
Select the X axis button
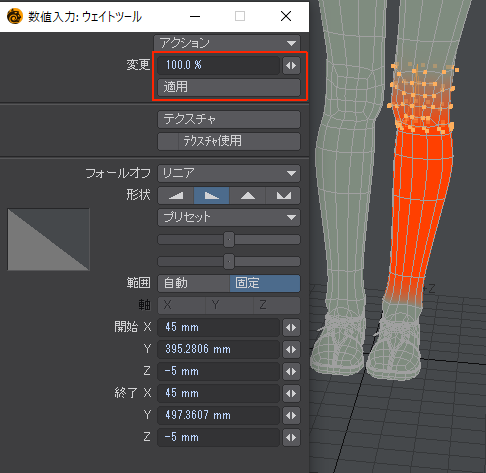click(x=182, y=305)
